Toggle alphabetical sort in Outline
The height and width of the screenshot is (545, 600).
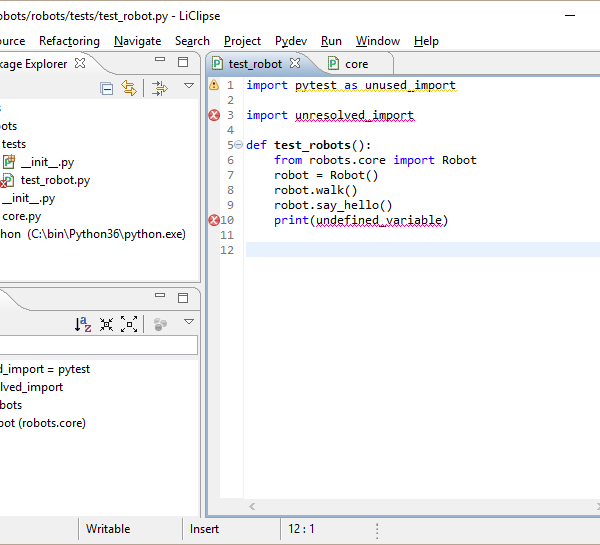tap(83, 324)
